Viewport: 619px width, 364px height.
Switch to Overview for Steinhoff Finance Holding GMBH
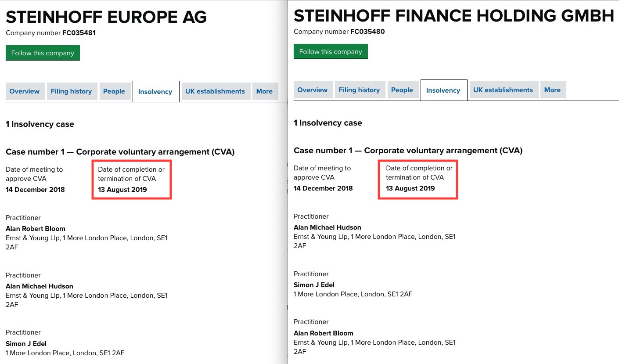[313, 90]
